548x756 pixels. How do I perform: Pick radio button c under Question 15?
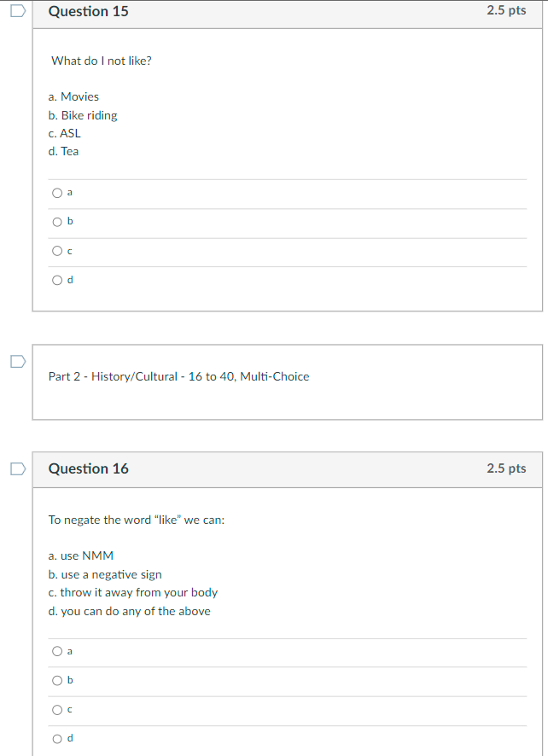(57, 251)
